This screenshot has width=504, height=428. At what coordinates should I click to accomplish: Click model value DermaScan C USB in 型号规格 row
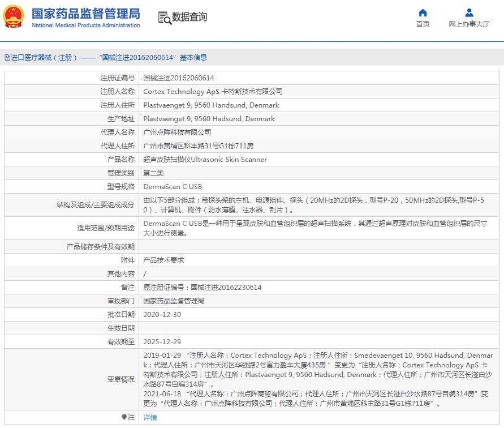tap(173, 187)
